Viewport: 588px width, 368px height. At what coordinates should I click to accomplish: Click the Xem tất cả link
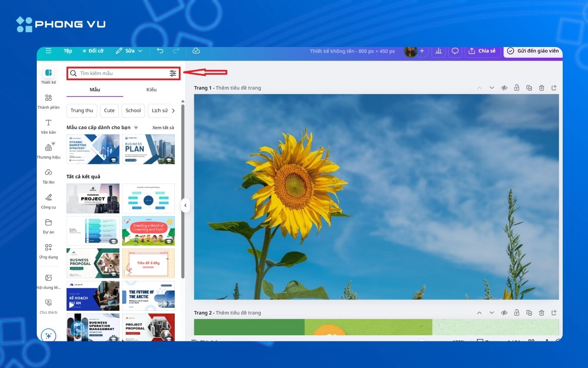(163, 128)
